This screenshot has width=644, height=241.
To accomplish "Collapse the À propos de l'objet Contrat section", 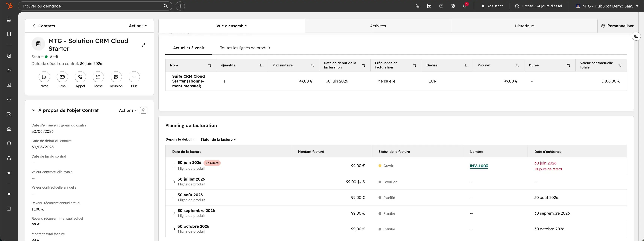I will (x=34, y=110).
